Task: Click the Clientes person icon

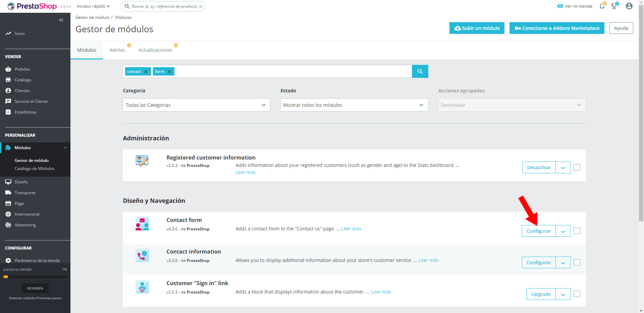Action: (8, 91)
